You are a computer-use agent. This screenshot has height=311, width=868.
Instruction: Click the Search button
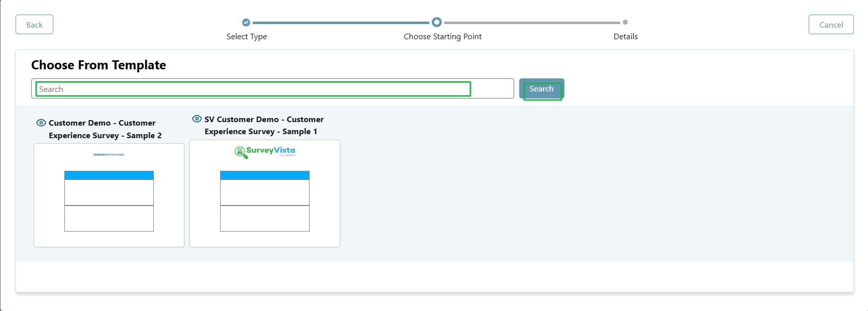pos(541,89)
